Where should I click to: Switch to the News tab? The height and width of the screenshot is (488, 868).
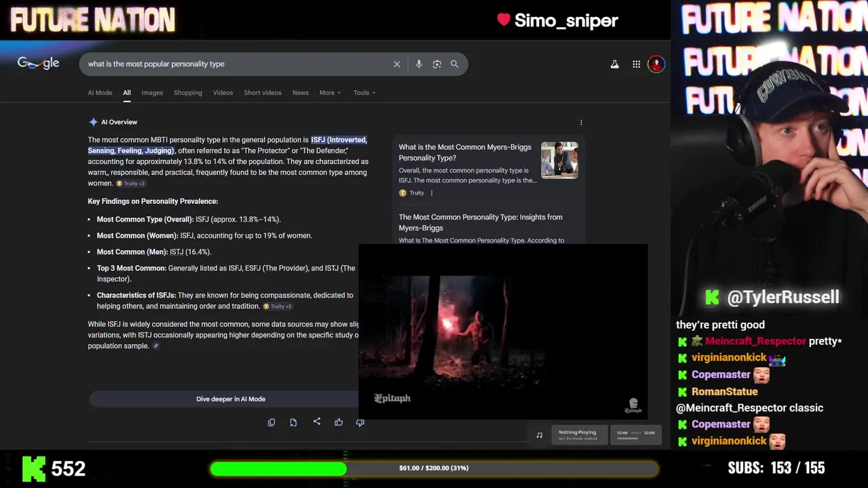[x=300, y=93]
